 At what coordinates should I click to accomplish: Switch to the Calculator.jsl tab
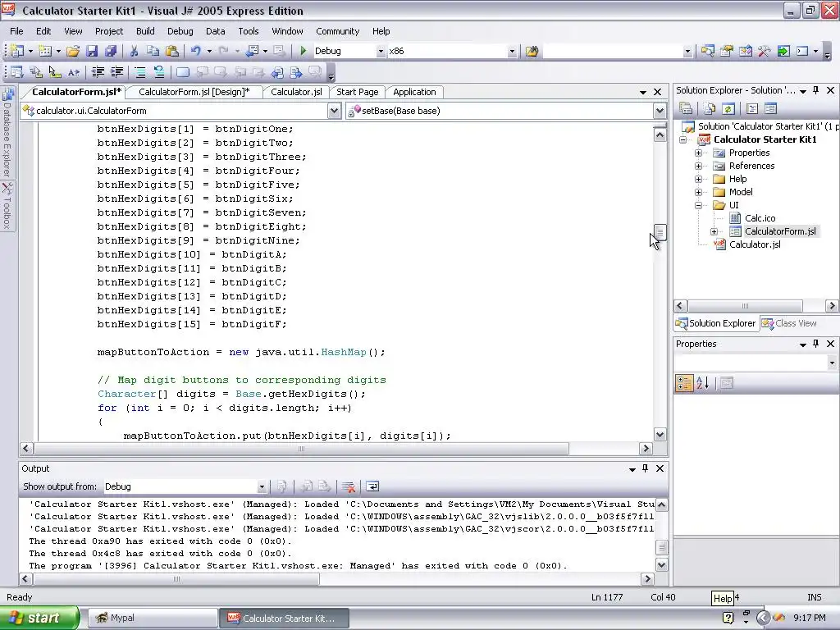[296, 92]
